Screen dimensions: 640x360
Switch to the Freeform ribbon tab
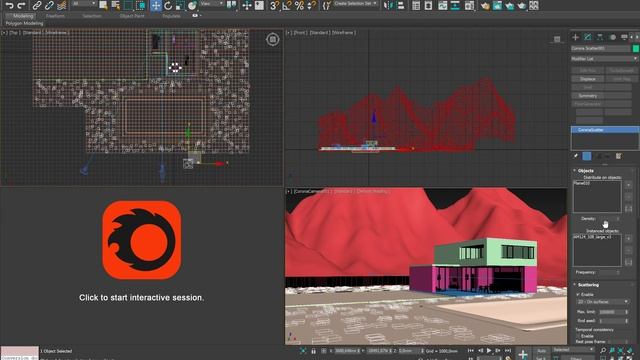[55, 16]
